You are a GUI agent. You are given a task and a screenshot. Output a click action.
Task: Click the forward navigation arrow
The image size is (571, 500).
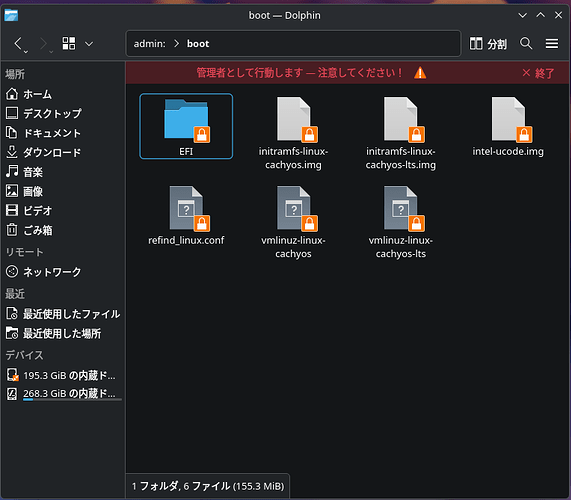[x=43, y=44]
